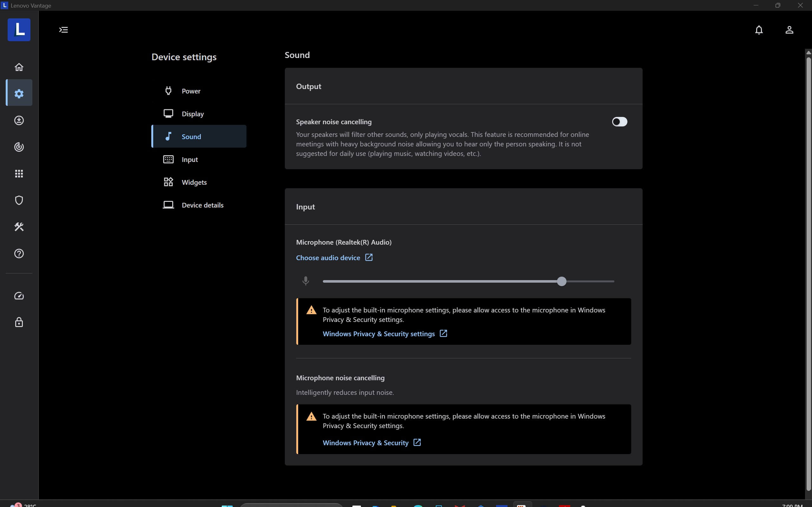
Task: Select the Power settings menu item
Action: pos(191,91)
